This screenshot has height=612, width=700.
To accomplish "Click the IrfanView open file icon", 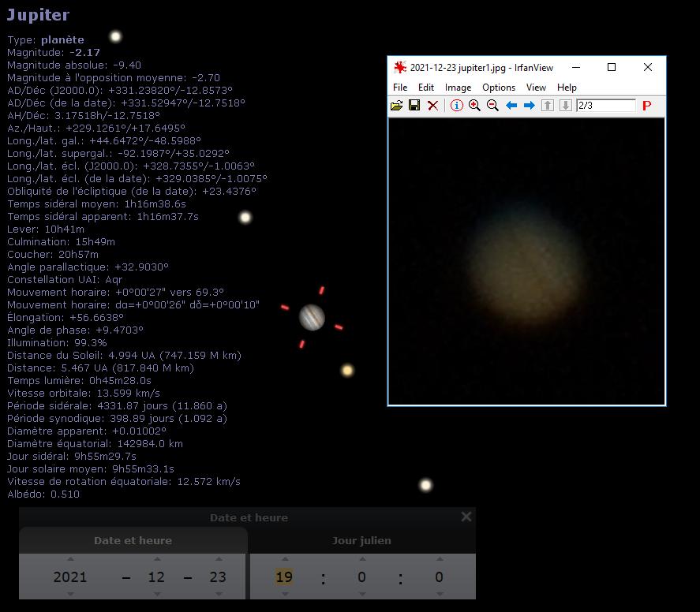I will click(x=396, y=106).
